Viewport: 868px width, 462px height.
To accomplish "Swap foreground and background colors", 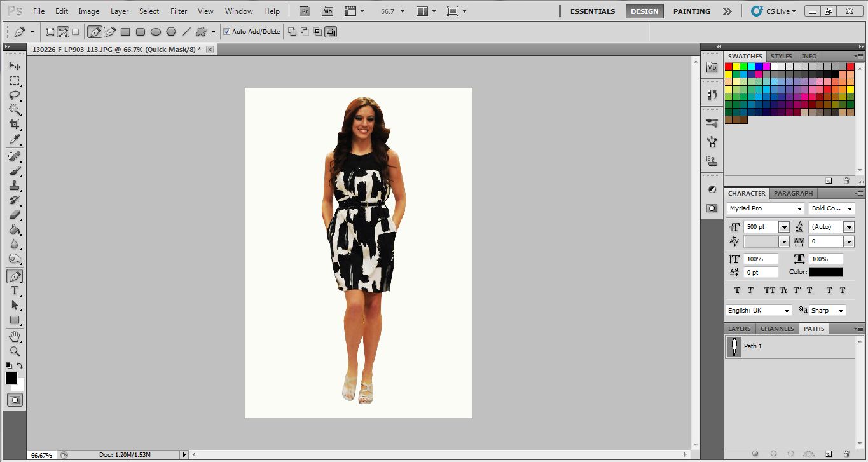I will 20,365.
